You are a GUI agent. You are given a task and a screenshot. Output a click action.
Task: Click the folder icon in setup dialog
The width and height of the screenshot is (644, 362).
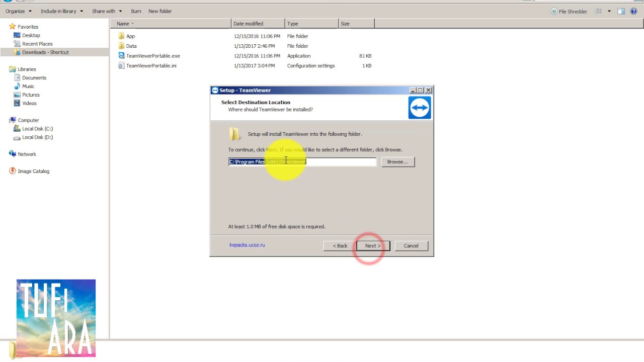click(234, 134)
